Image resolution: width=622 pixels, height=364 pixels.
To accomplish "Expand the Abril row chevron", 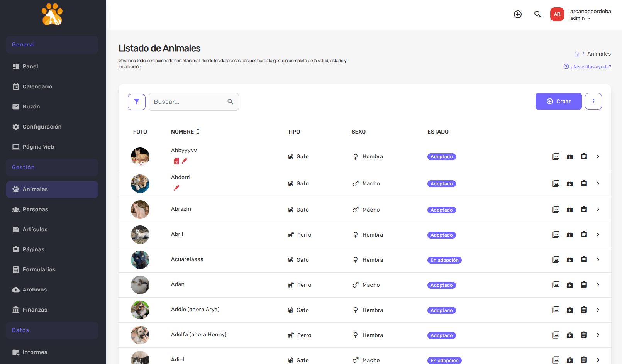I will 598,235.
